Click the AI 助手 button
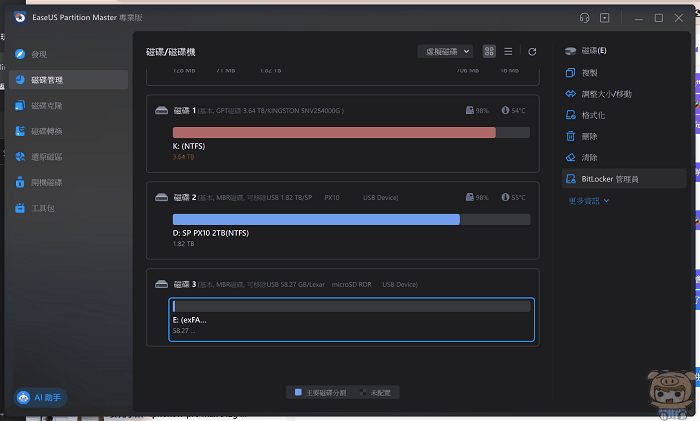Screen dimensions: 700x421 coord(39,397)
